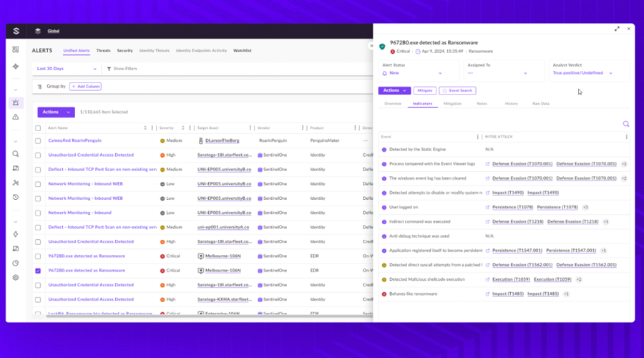Open the Purple AI star icon in sidebar
The height and width of the screenshot is (358, 644).
16,66
